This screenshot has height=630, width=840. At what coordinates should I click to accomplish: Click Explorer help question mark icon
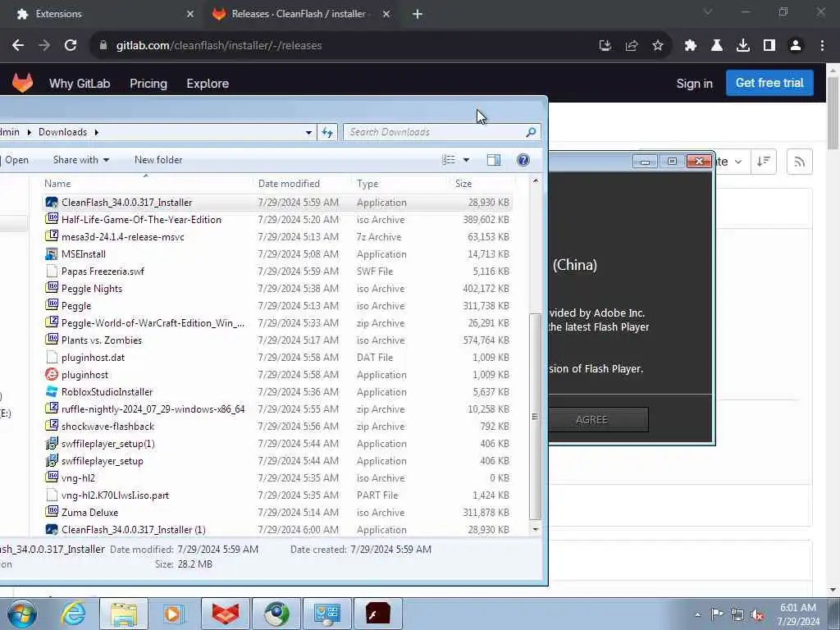click(x=523, y=160)
